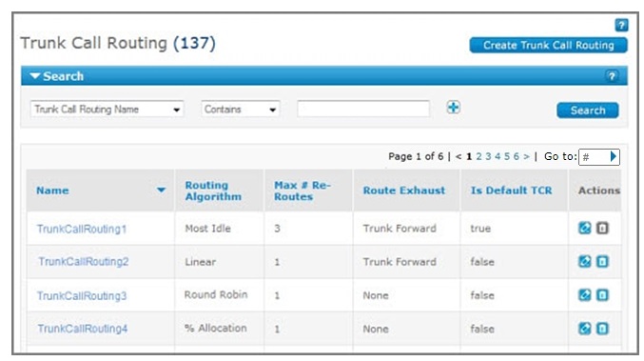Sort by Is Default TCR column
This screenshot has height=361, width=644.
512,191
